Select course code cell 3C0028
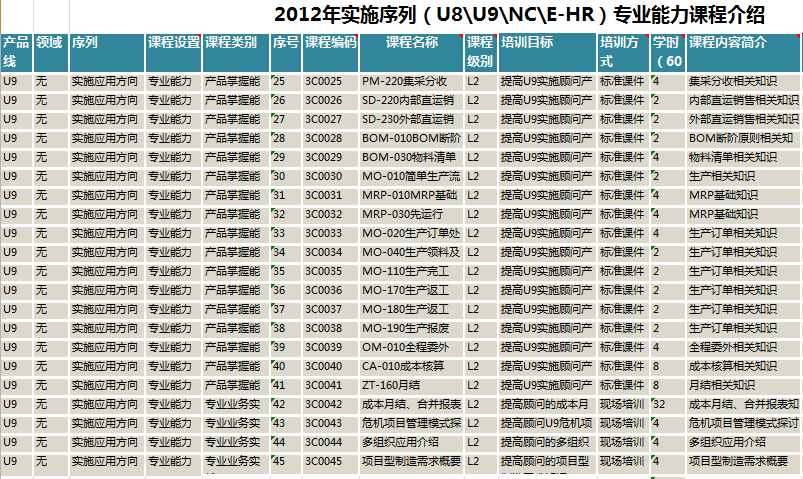Viewport: 803px width, 479px height. click(330, 138)
